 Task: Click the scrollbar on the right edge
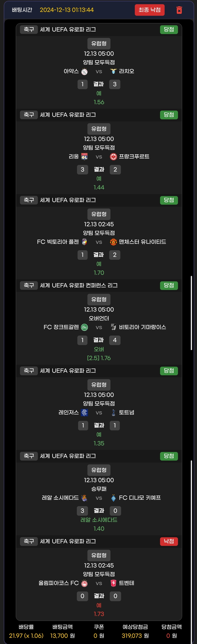pyautogui.click(x=191, y=312)
